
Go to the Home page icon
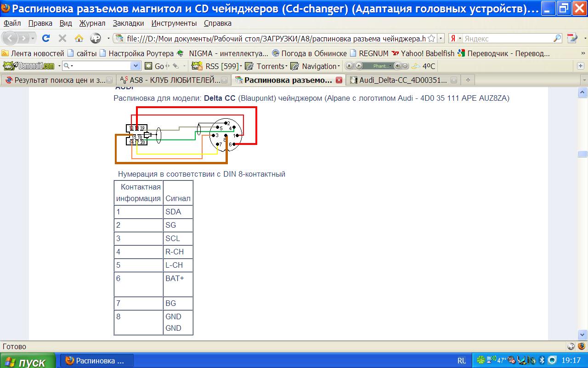[79, 38]
